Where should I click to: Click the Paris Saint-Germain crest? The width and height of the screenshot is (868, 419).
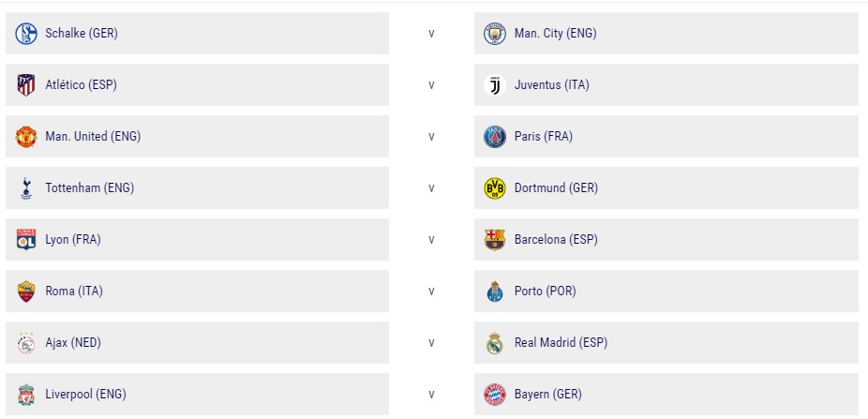(494, 137)
